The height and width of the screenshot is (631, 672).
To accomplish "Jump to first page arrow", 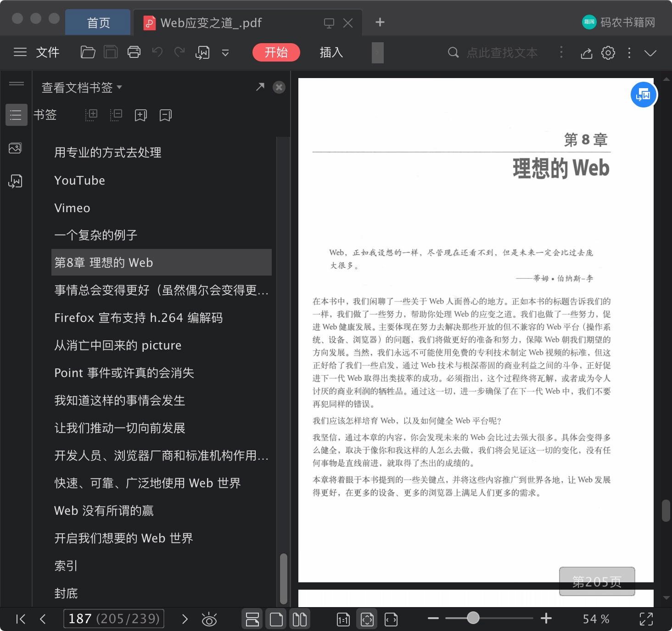I will click(x=21, y=619).
